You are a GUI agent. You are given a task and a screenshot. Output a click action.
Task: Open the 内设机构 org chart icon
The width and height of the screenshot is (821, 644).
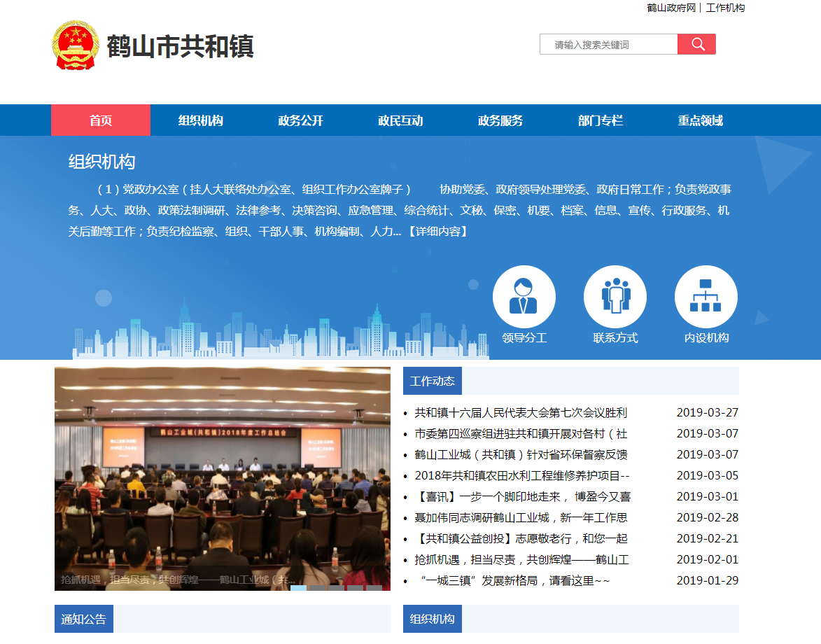pos(706,297)
